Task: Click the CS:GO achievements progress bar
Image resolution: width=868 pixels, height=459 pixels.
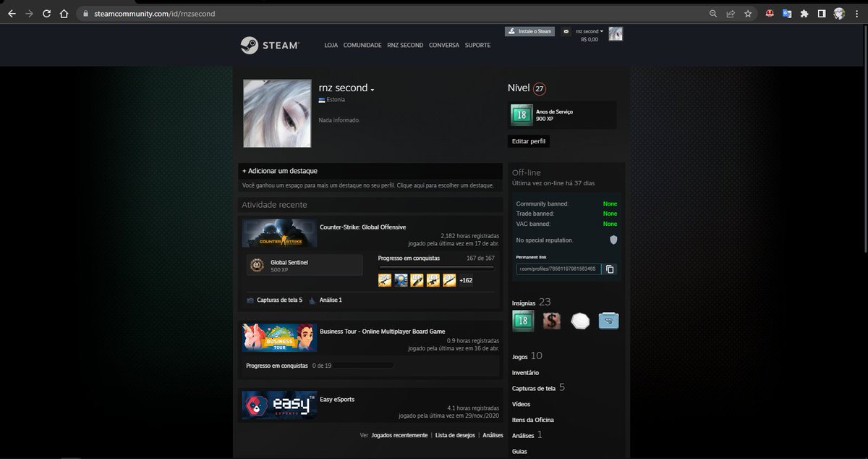Action: pos(436,267)
